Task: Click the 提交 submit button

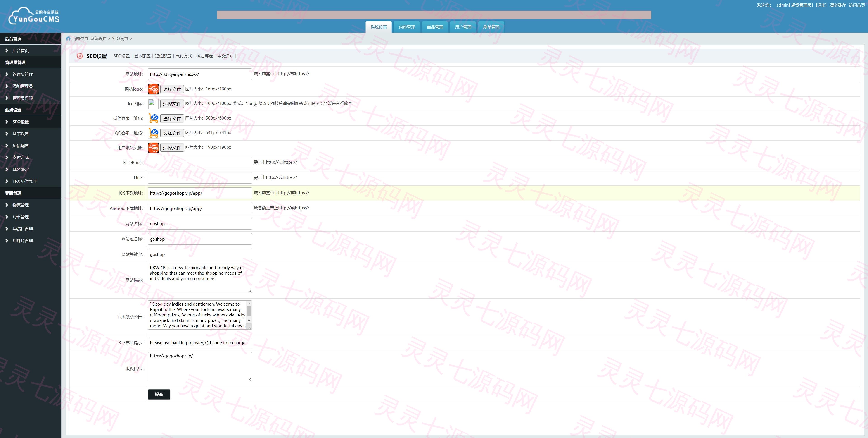Action: (x=159, y=394)
